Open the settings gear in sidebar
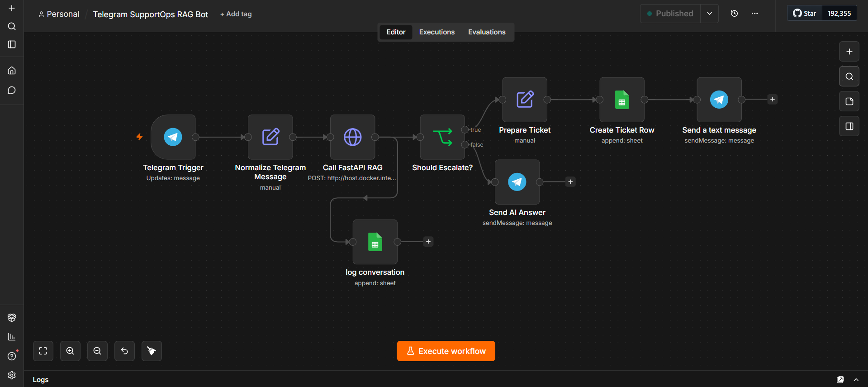 [12, 375]
